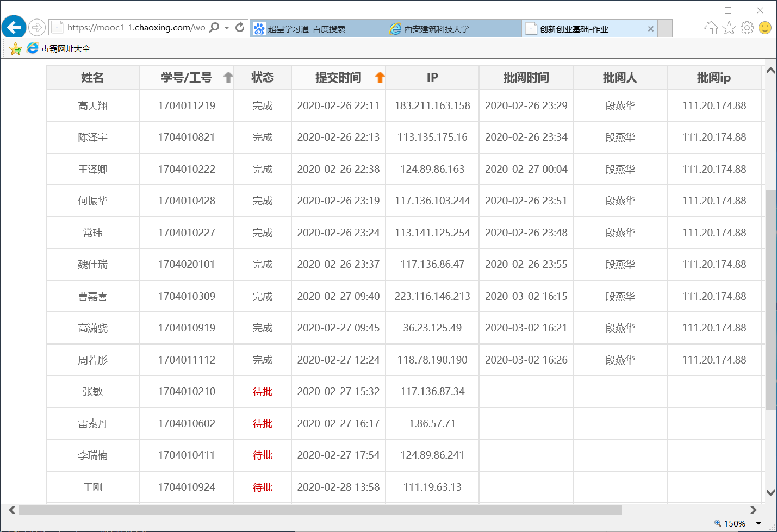
Task: Open the Tools gear icon
Action: click(x=747, y=28)
